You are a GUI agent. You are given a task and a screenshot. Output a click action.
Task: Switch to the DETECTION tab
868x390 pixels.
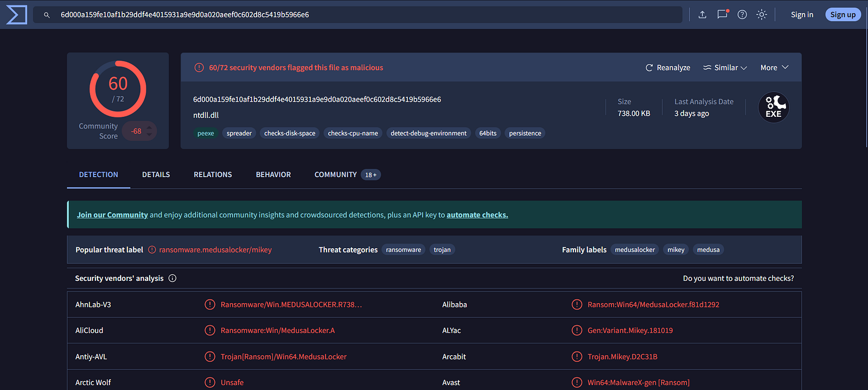click(x=98, y=174)
